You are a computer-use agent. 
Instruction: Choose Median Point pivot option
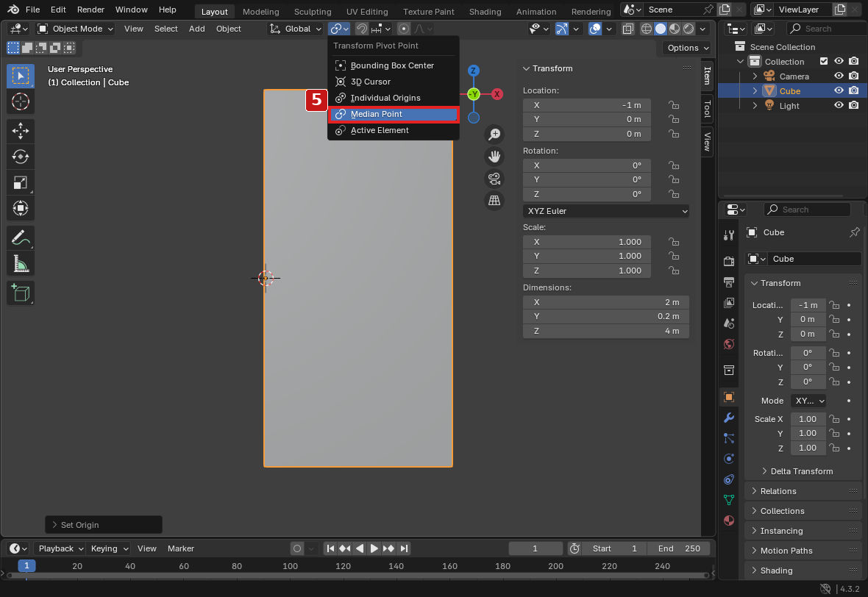pyautogui.click(x=394, y=114)
